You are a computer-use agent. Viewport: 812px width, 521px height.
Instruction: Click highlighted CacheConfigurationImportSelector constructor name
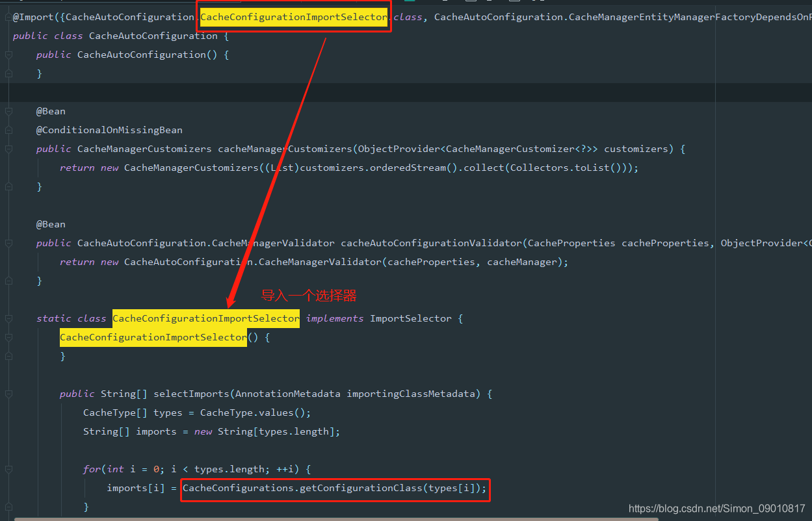pyautogui.click(x=153, y=337)
